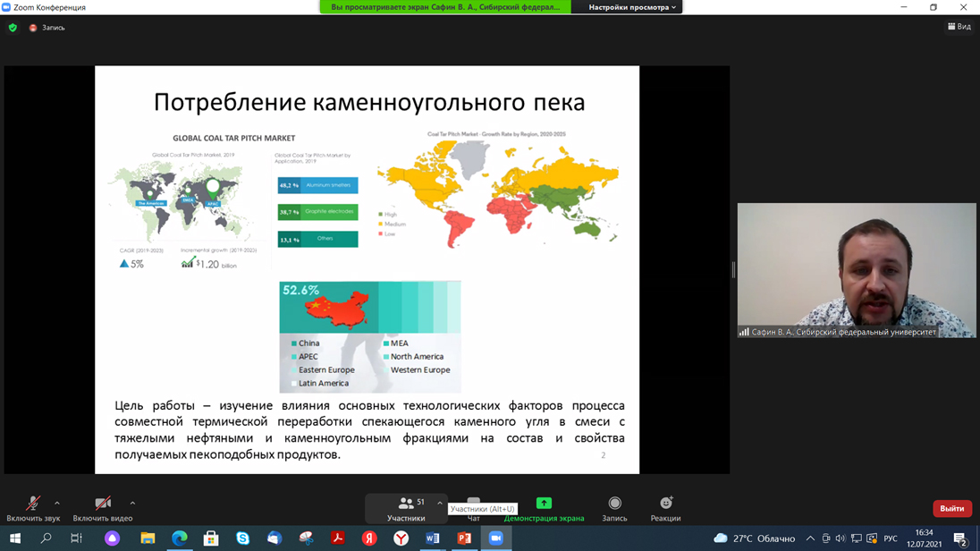
Task: Open PowerPoint from the taskbar
Action: tap(464, 538)
